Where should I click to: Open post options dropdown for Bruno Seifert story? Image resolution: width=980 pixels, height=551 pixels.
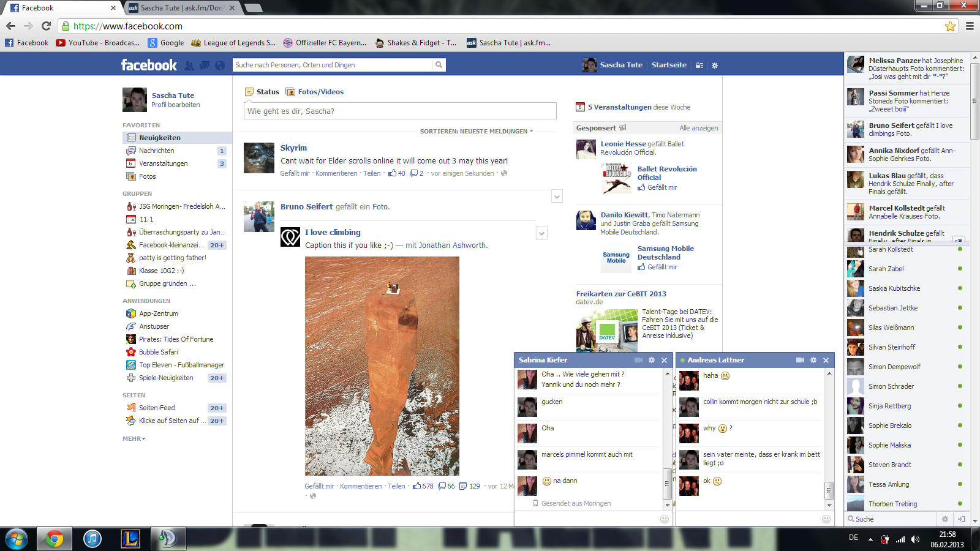point(557,197)
